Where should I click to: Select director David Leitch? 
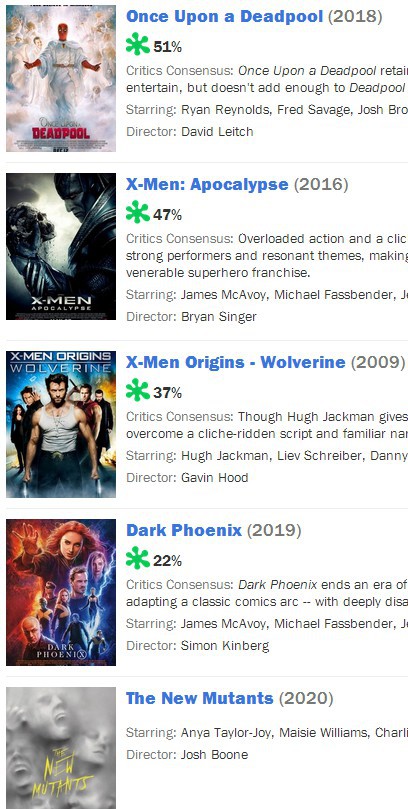click(217, 132)
